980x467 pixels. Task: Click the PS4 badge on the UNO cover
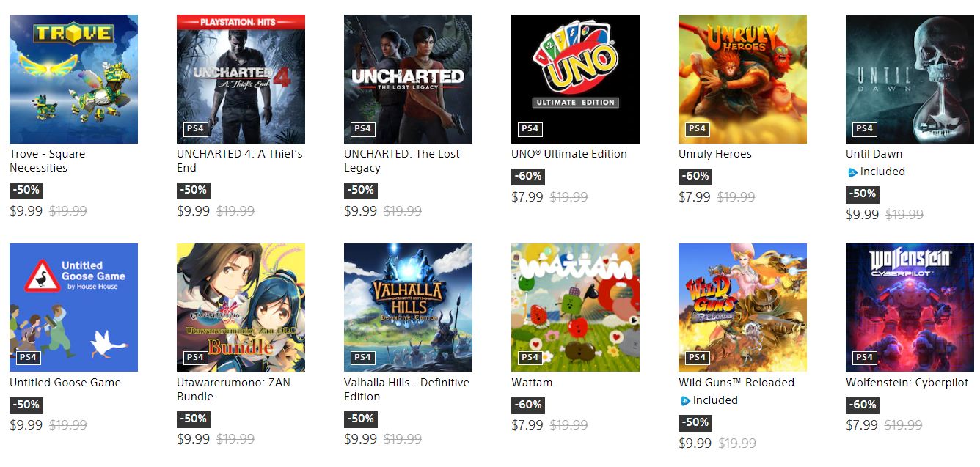(530, 129)
